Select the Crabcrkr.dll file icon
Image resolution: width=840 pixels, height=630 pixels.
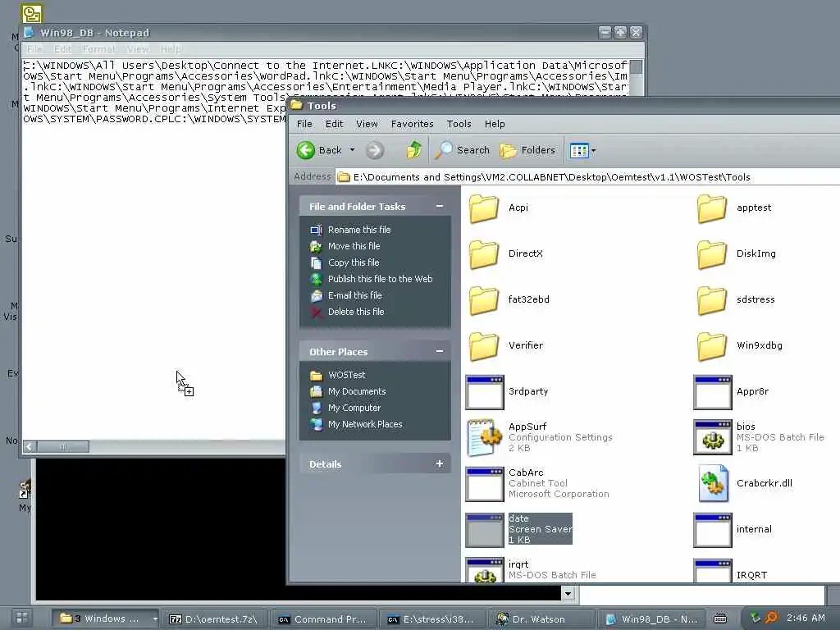pos(714,483)
